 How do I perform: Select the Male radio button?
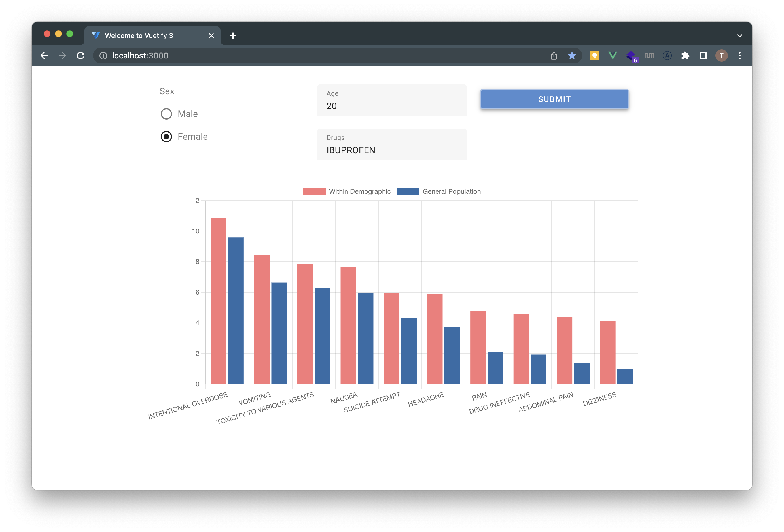(x=166, y=114)
